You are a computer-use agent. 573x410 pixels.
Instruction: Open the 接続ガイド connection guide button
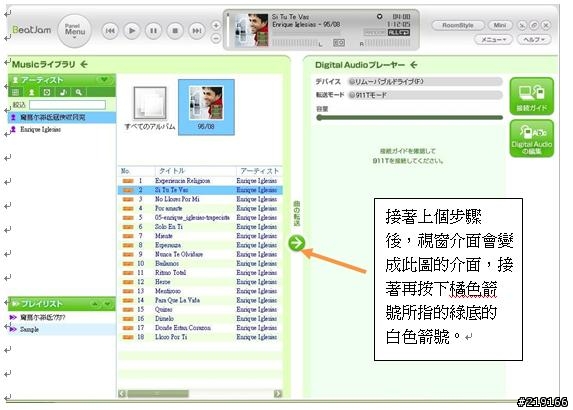[531, 96]
